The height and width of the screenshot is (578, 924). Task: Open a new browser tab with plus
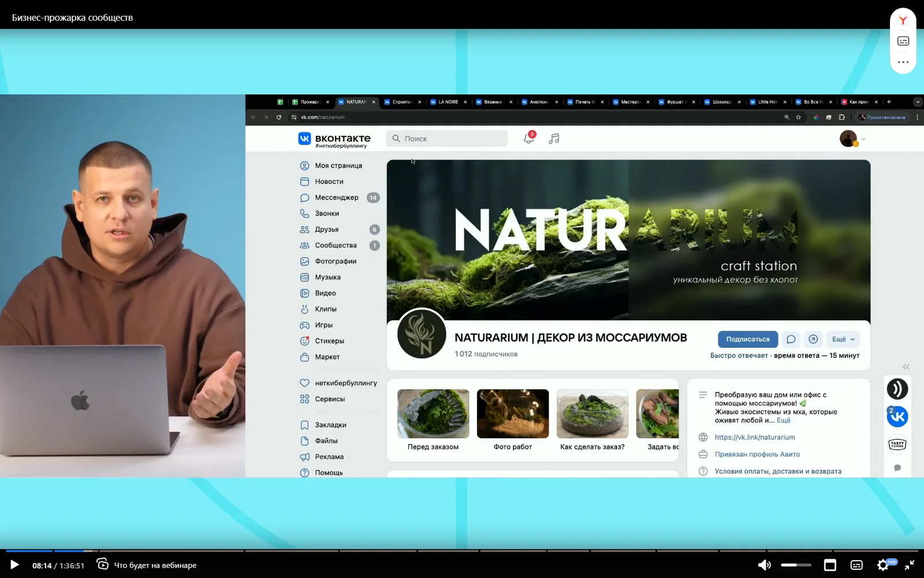click(889, 102)
